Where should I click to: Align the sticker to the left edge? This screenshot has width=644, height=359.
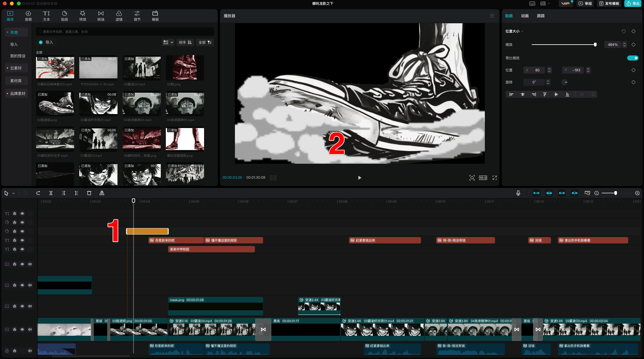pos(511,94)
